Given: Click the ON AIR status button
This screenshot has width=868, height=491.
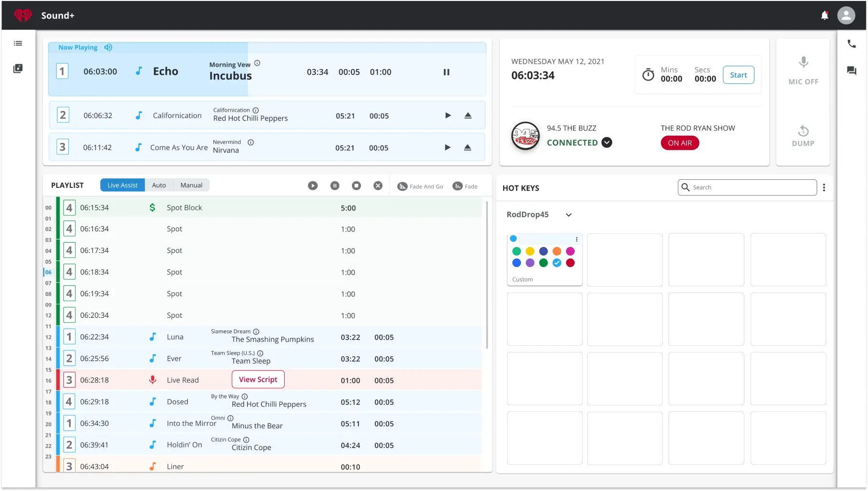Looking at the screenshot, I should [680, 143].
